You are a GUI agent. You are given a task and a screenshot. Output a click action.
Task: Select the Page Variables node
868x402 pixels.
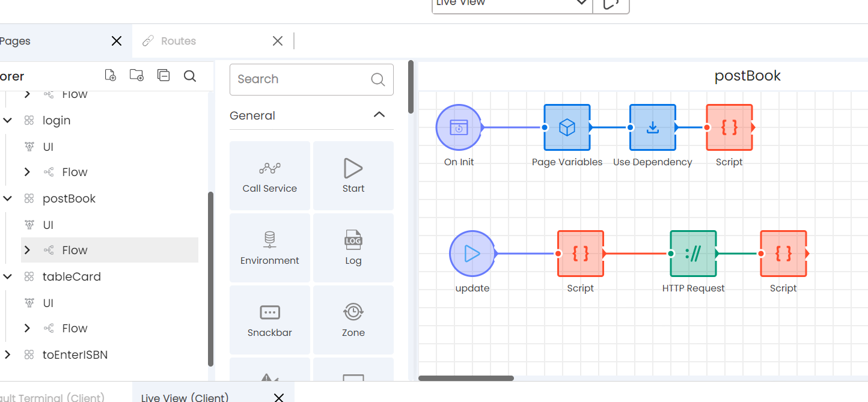coord(567,127)
